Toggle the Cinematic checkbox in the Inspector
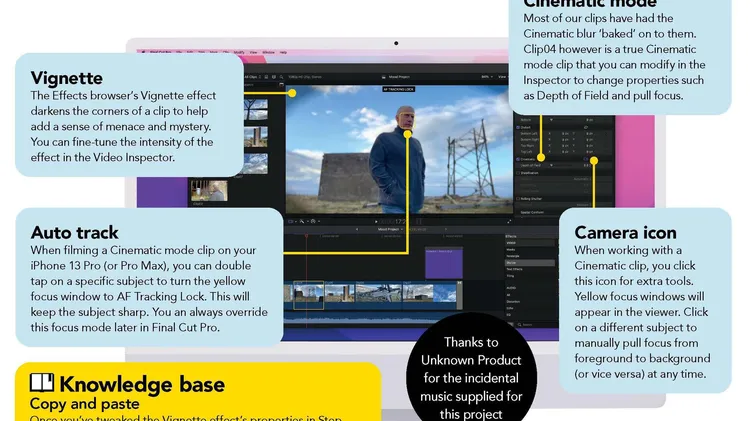 [518, 159]
